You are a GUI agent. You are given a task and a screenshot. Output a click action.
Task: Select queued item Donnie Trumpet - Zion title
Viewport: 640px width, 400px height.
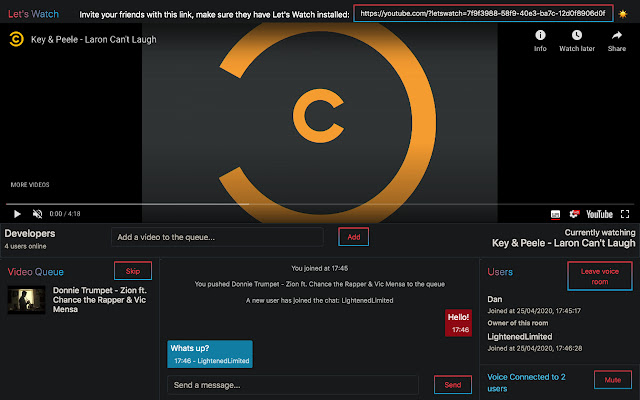[100, 300]
